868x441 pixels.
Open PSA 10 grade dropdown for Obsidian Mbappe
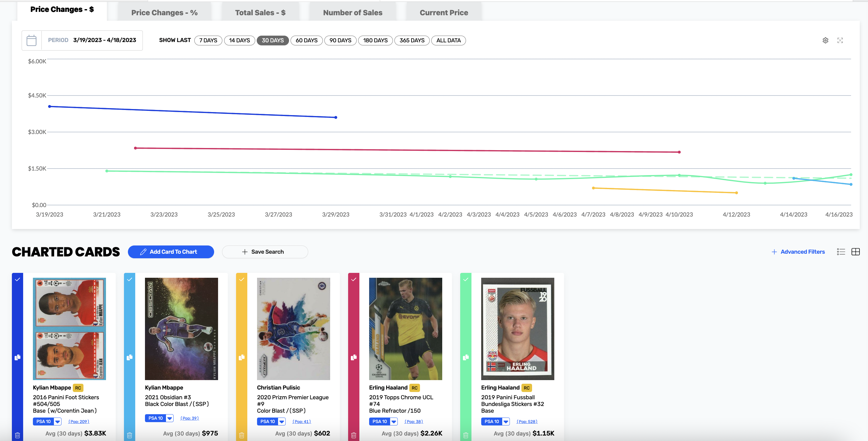170,418
